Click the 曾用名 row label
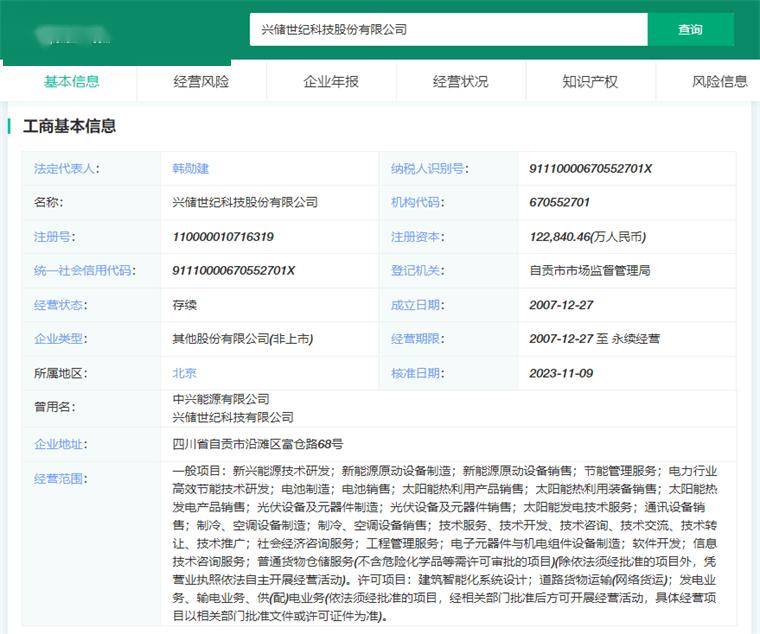The height and width of the screenshot is (634, 760). [x=54, y=407]
